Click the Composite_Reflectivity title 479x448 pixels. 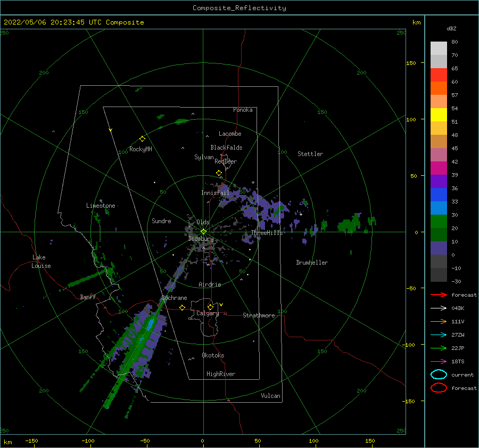240,8
